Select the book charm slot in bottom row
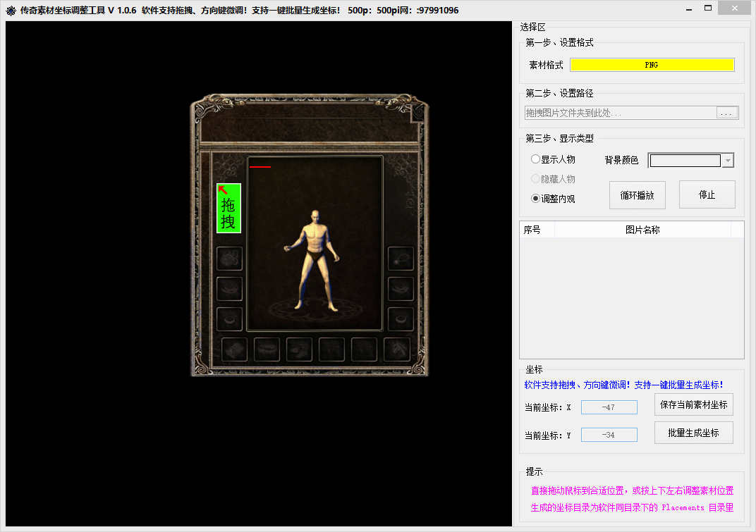Screen dimensions: 756x532 tap(234, 349)
